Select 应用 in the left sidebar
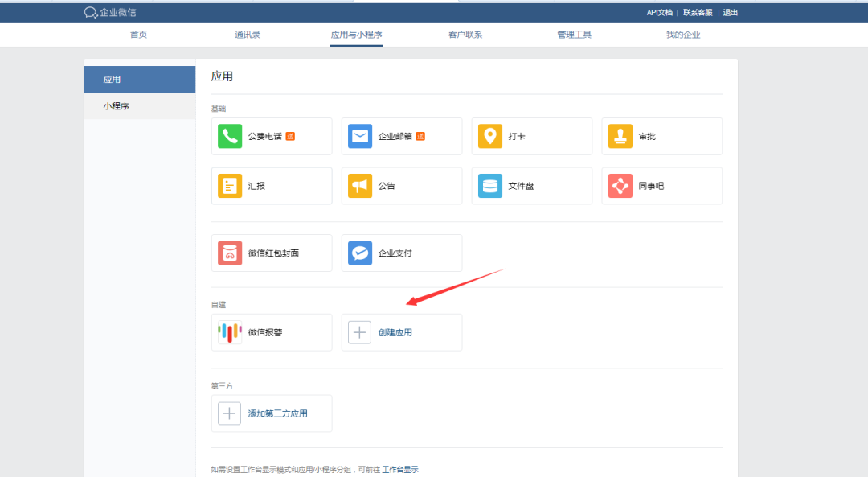 (140, 79)
